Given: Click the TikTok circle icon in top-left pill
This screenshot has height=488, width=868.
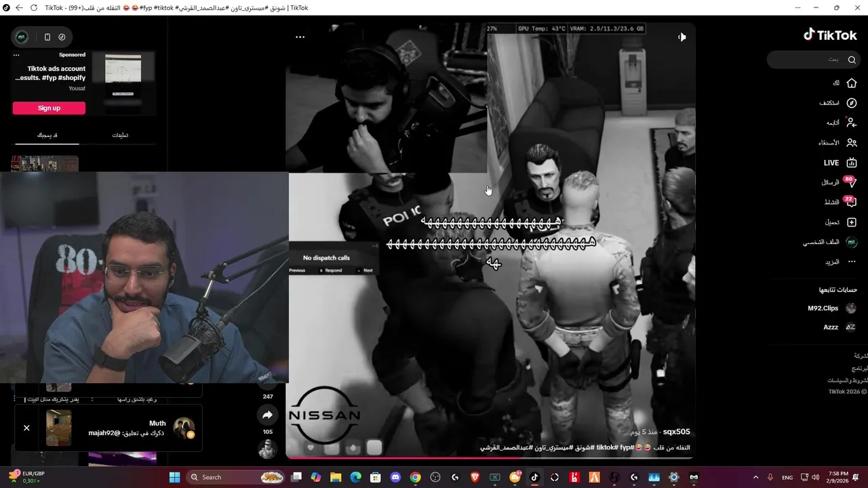Looking at the screenshot, I should click(x=62, y=37).
